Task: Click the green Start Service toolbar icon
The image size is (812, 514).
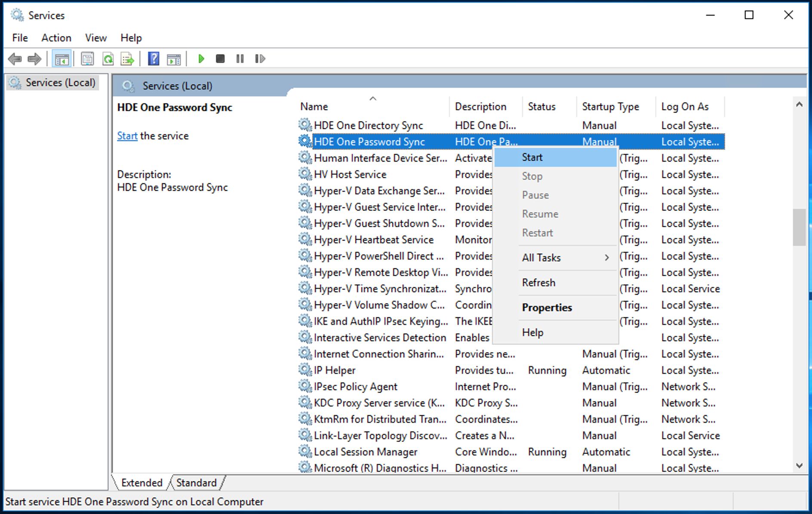Action: click(x=200, y=59)
